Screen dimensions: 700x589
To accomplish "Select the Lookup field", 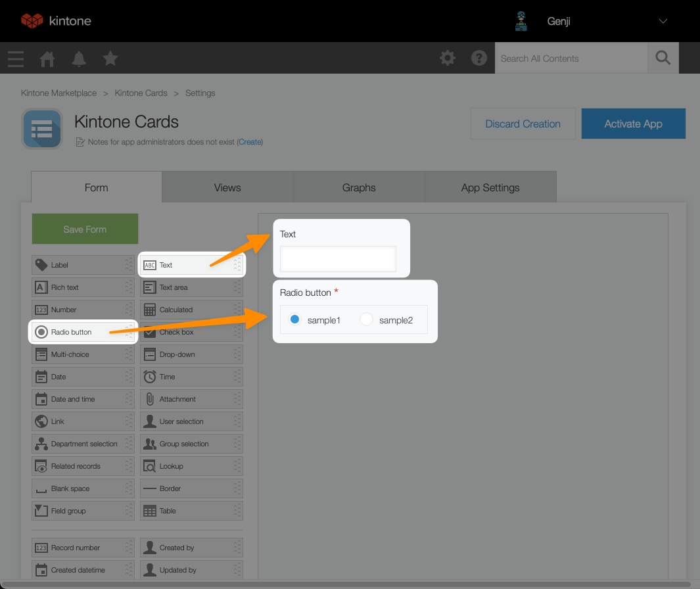I will [x=191, y=466].
